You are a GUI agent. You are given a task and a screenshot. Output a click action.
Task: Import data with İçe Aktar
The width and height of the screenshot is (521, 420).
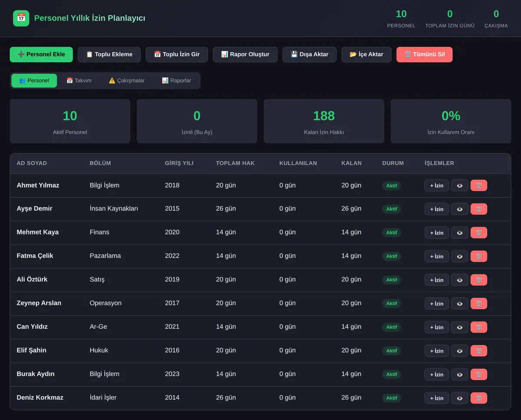pyautogui.click(x=366, y=54)
